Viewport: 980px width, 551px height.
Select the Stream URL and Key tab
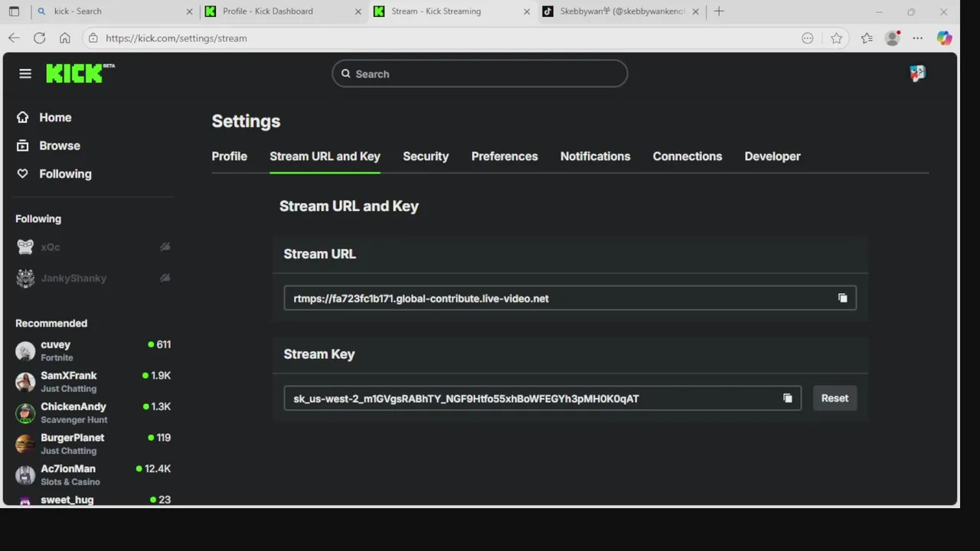[x=325, y=156]
